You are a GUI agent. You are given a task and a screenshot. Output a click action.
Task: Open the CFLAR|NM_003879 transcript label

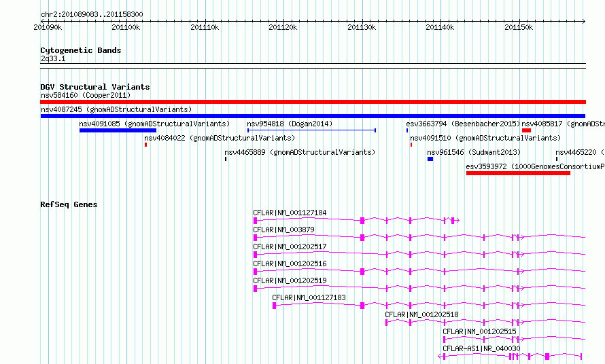click(283, 230)
